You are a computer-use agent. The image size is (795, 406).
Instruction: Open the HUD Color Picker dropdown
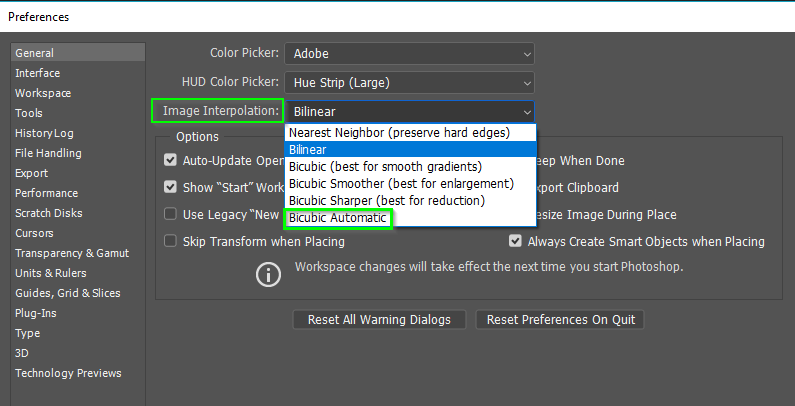[409, 82]
